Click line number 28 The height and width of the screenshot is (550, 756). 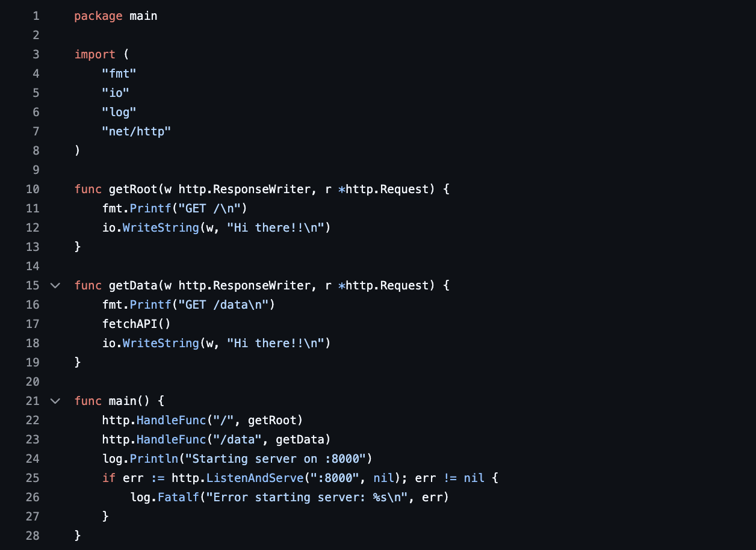tap(33, 536)
